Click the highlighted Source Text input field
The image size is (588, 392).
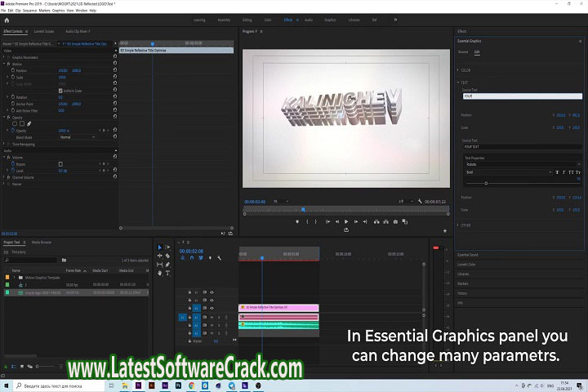pos(523,96)
